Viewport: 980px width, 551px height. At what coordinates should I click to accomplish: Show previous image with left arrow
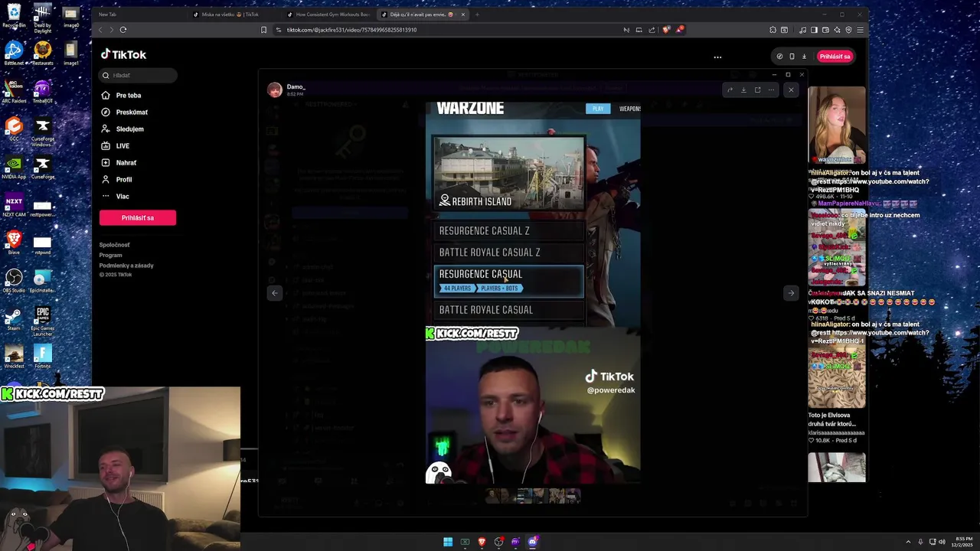coord(274,293)
